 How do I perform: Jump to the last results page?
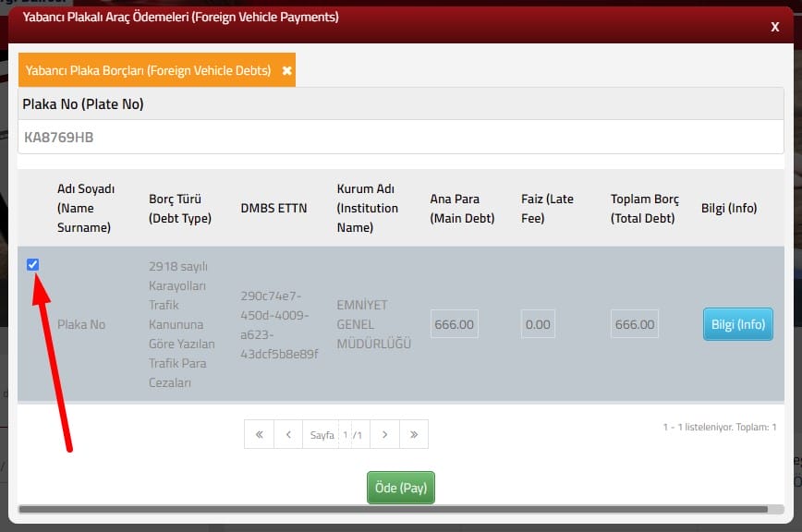tap(414, 434)
